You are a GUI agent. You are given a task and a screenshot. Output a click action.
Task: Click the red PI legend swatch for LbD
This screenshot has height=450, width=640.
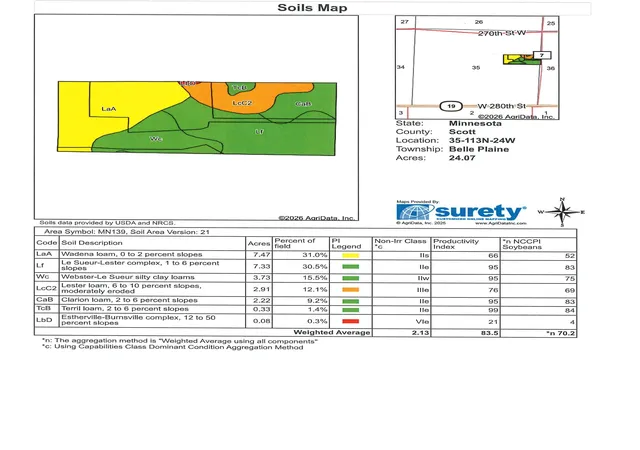(351, 321)
